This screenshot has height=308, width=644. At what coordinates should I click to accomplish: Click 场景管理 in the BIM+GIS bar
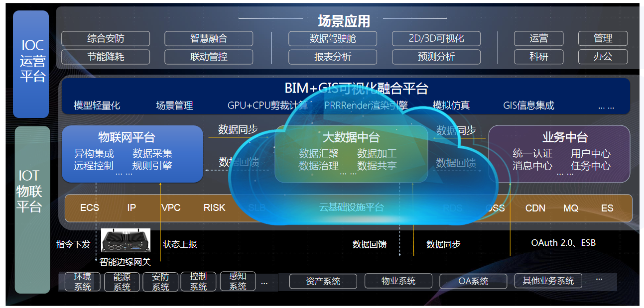click(174, 105)
